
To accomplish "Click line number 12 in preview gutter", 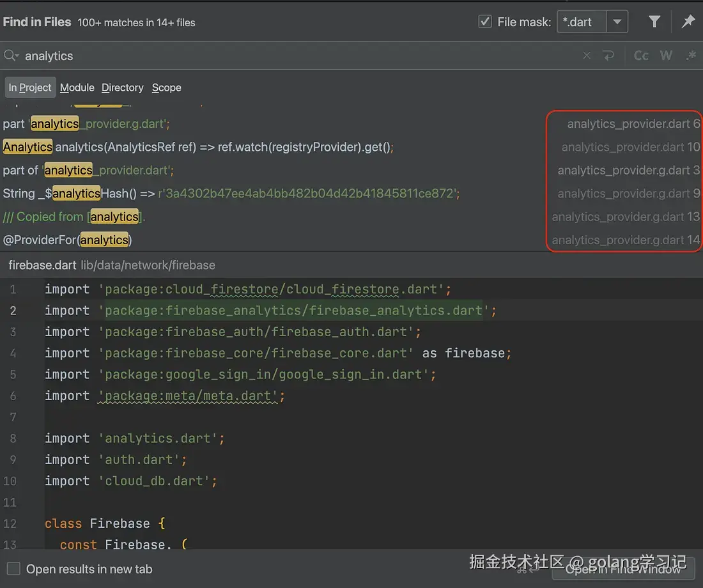I will tap(10, 523).
